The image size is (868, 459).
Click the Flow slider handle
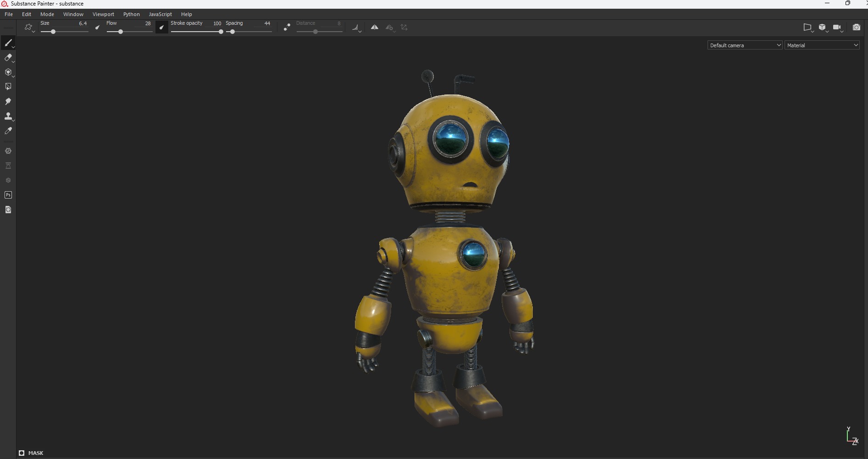click(121, 32)
